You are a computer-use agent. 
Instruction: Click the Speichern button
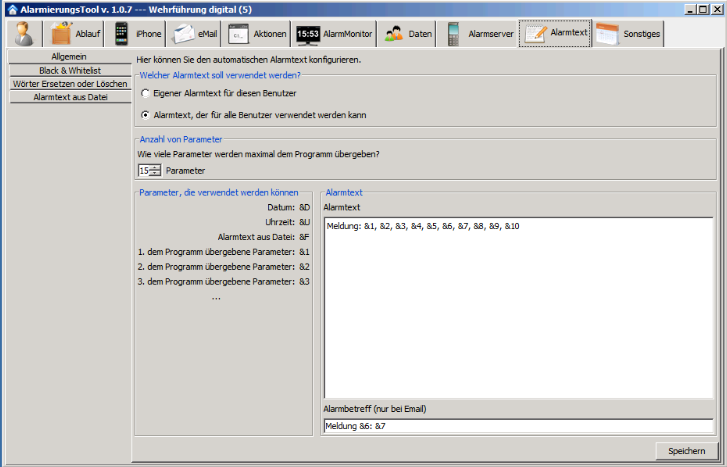686,451
